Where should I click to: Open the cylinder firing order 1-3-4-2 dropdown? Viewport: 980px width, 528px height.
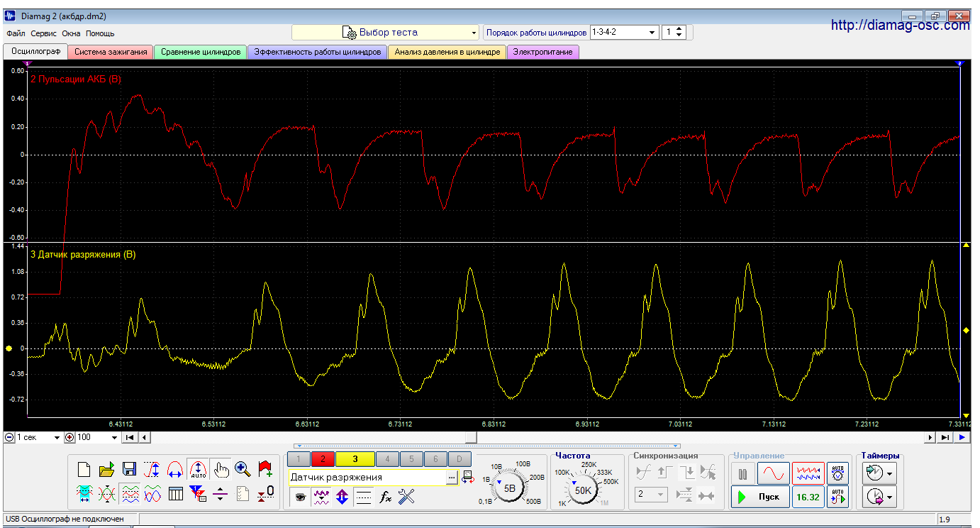click(624, 33)
